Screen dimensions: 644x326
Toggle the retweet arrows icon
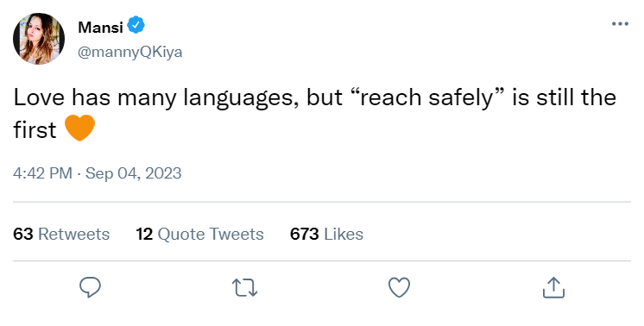point(245,287)
